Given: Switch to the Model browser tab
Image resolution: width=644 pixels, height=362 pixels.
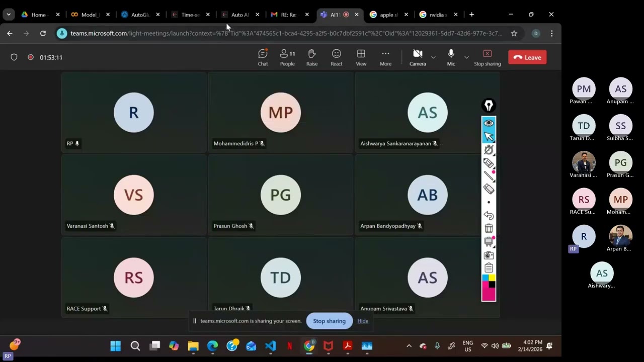Looking at the screenshot, I should click(x=90, y=15).
